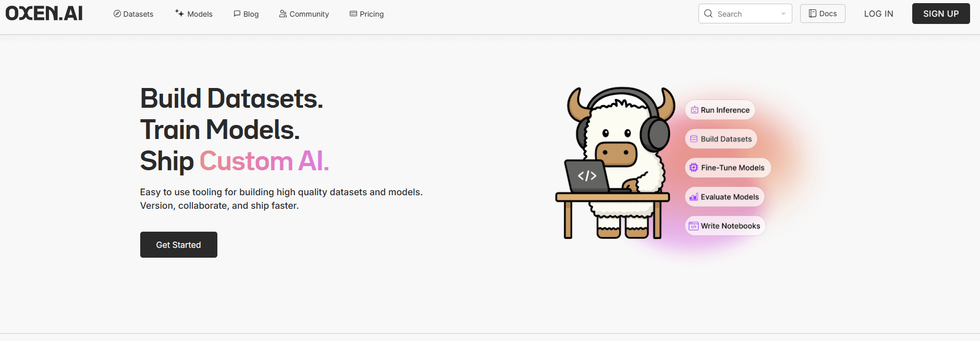
Task: Select the Build Datasets pill
Action: (x=721, y=139)
